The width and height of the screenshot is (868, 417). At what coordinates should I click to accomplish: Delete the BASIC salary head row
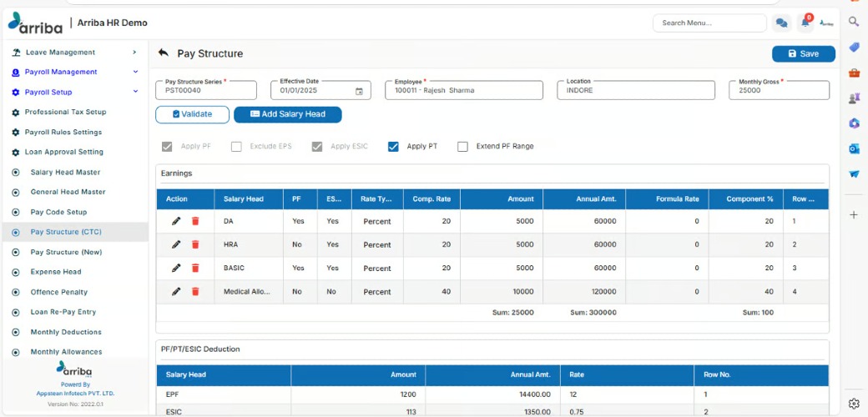click(194, 269)
